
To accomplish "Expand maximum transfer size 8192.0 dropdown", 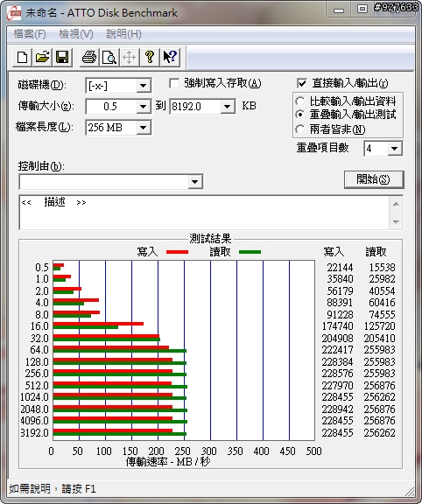I will tap(228, 107).
